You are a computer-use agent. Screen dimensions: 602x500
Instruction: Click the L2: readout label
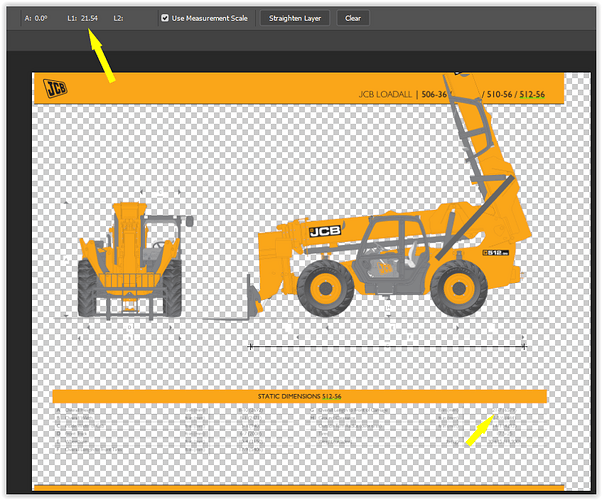(x=118, y=18)
